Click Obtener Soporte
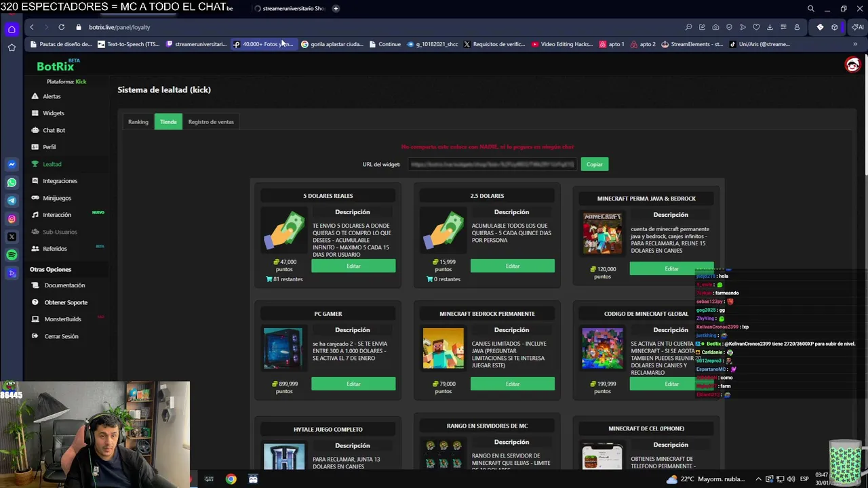Viewport: 868px width, 488px height. pyautogui.click(x=66, y=302)
